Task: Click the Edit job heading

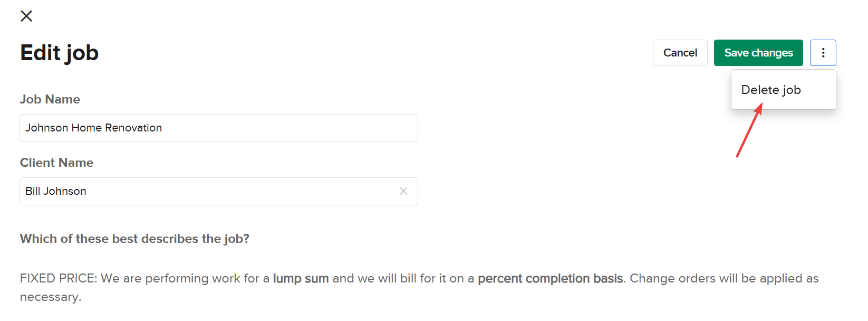Action: point(59,53)
